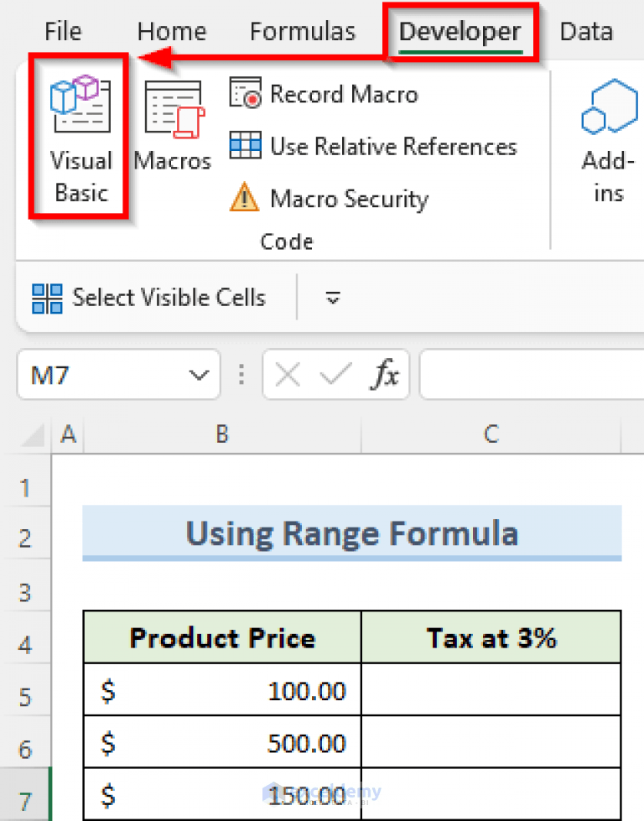Switch to the Developer ribbon tab

pos(460,31)
